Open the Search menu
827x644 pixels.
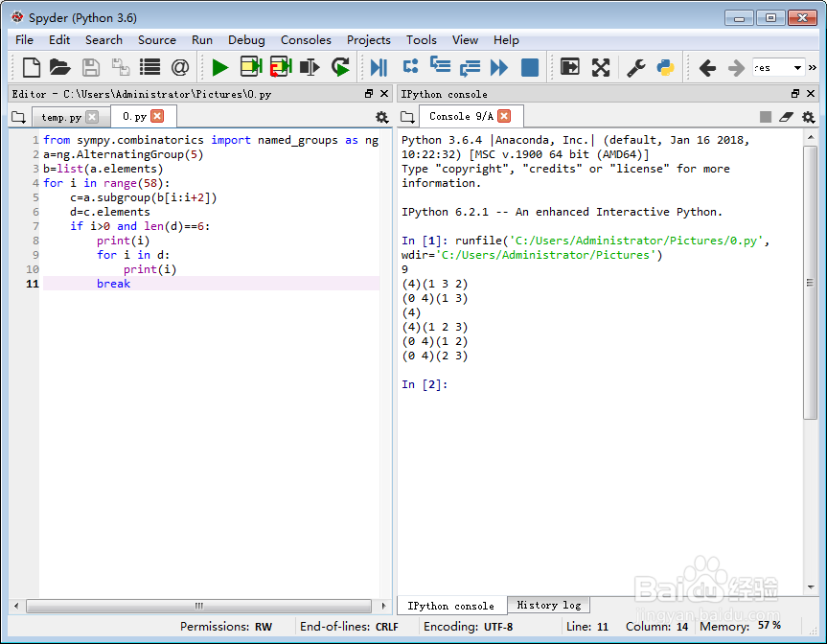point(103,40)
